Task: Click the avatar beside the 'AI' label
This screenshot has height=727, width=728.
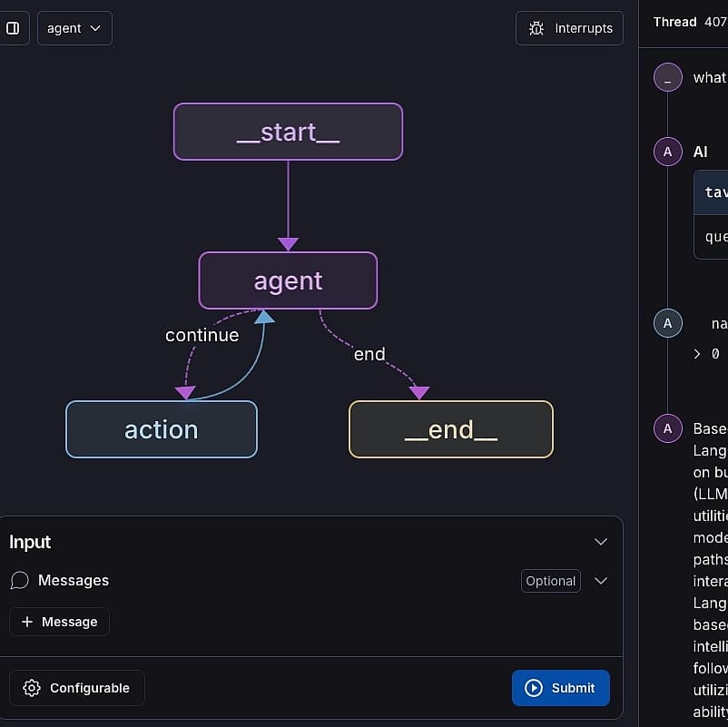Action: (x=668, y=152)
